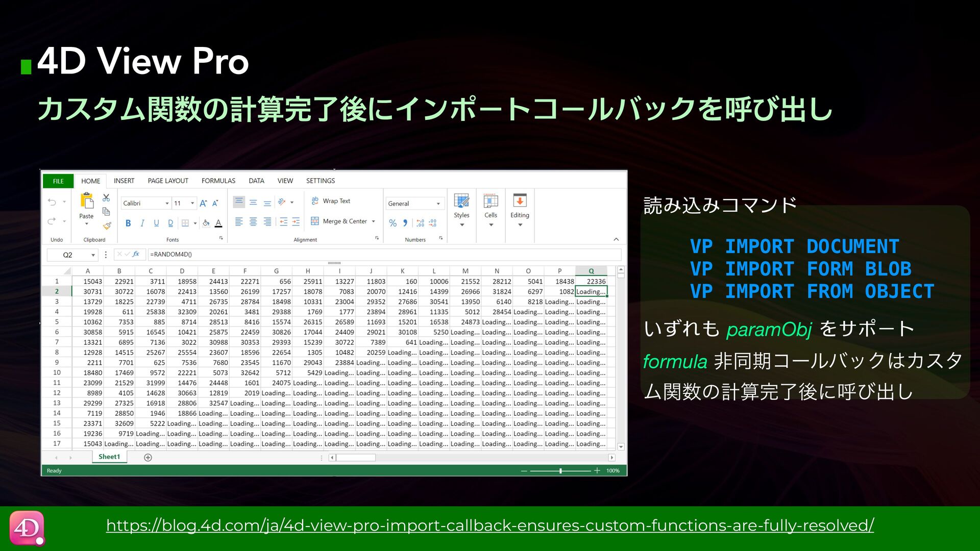Center text horizontally in Alignment group
980x551 pixels.
[x=253, y=221]
